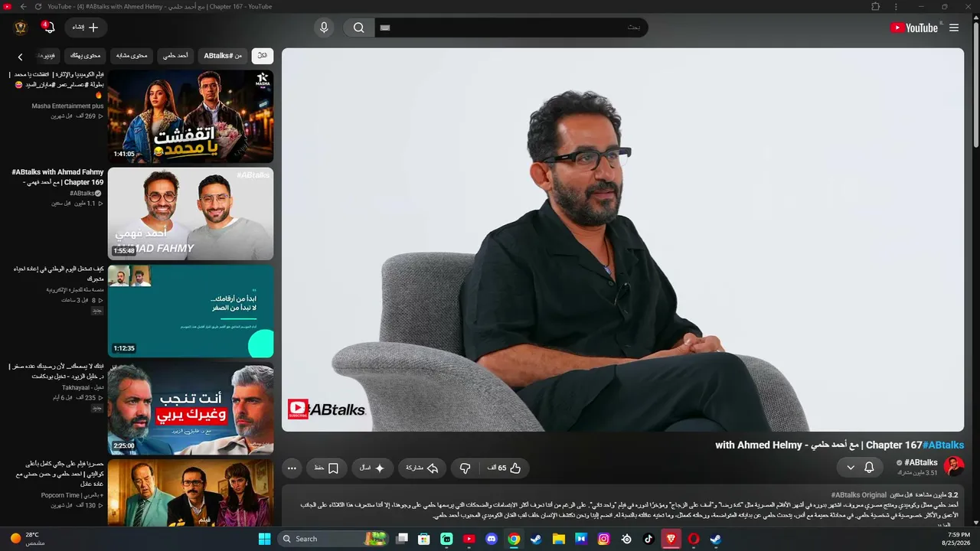Select the 'محتوى مشابه' filter chip
The width and height of the screenshot is (980, 551).
132,56
